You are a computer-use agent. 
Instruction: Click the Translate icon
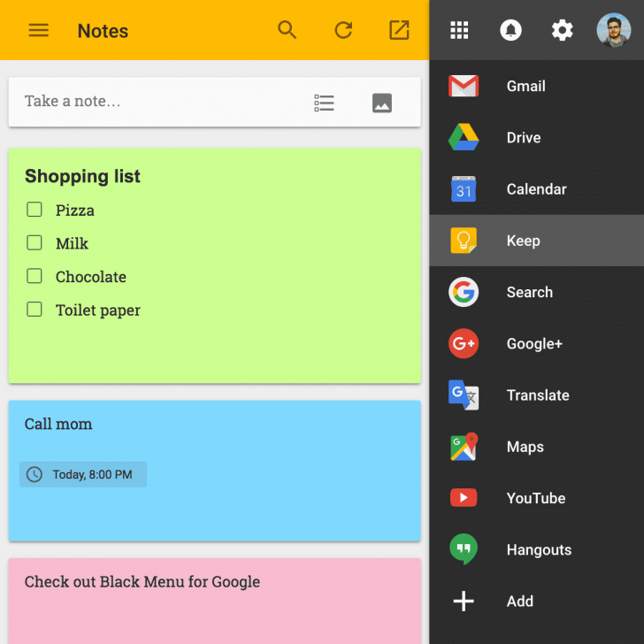point(464,395)
